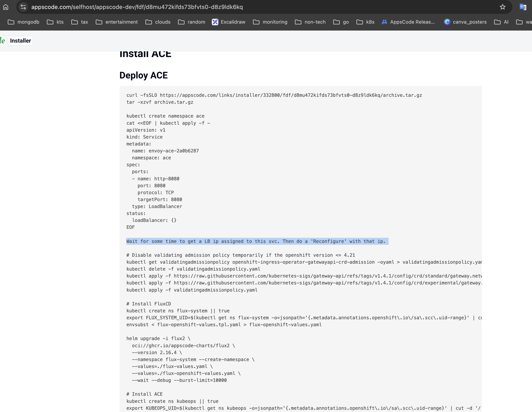Click 'kubectl create ns kubeops || true' line
Image resolution: width=532 pixels, height=412 pixels.
coord(173,401)
